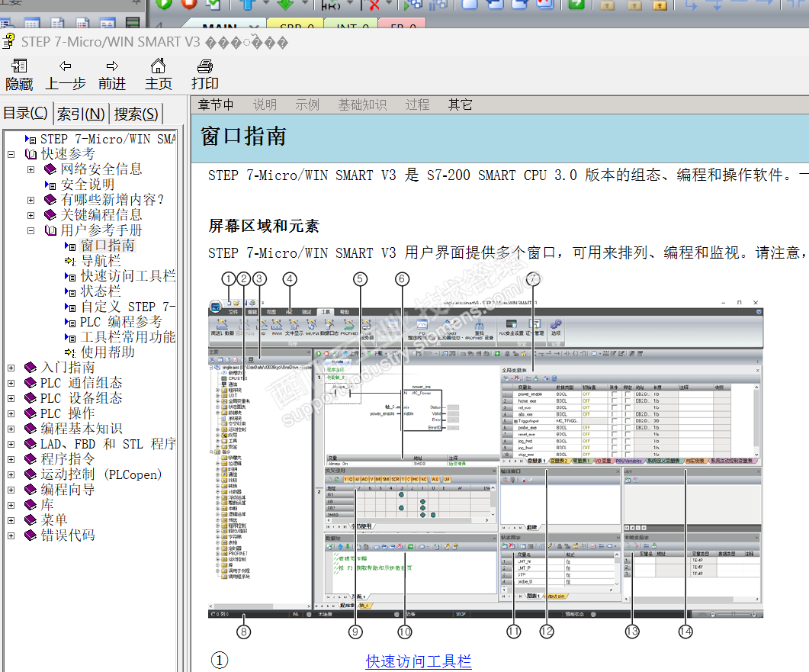Click the purple book icon beside 关键编程信息
Screen dimensions: 809x672
pos(50,215)
